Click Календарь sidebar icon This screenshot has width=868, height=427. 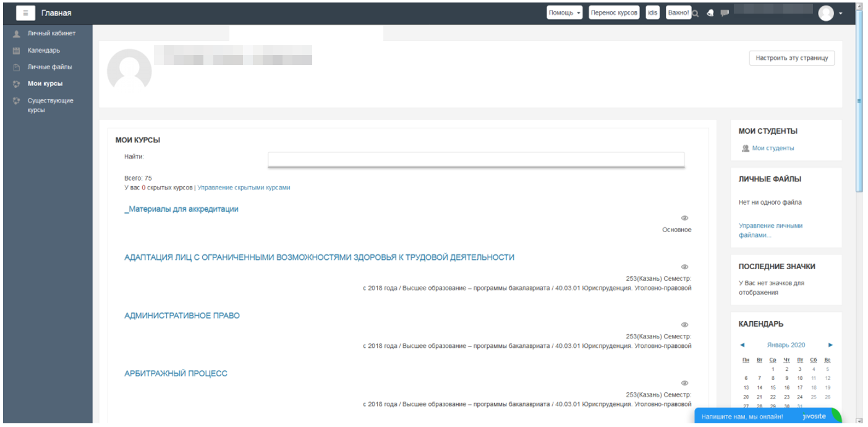17,51
